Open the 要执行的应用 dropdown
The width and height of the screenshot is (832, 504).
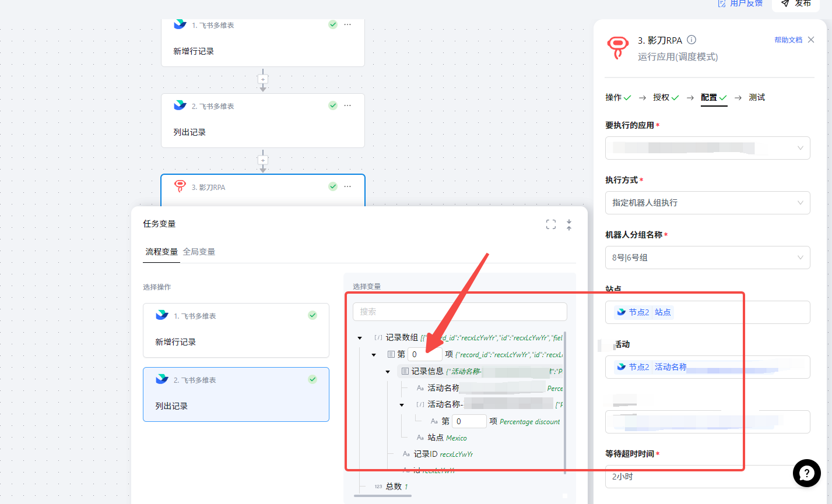pyautogui.click(x=708, y=148)
